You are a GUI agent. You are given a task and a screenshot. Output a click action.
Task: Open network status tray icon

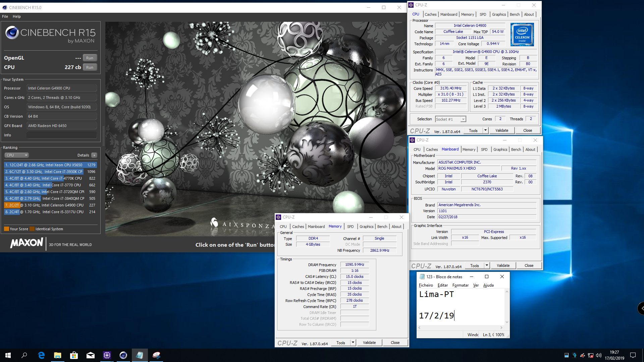pyautogui.click(x=591, y=355)
